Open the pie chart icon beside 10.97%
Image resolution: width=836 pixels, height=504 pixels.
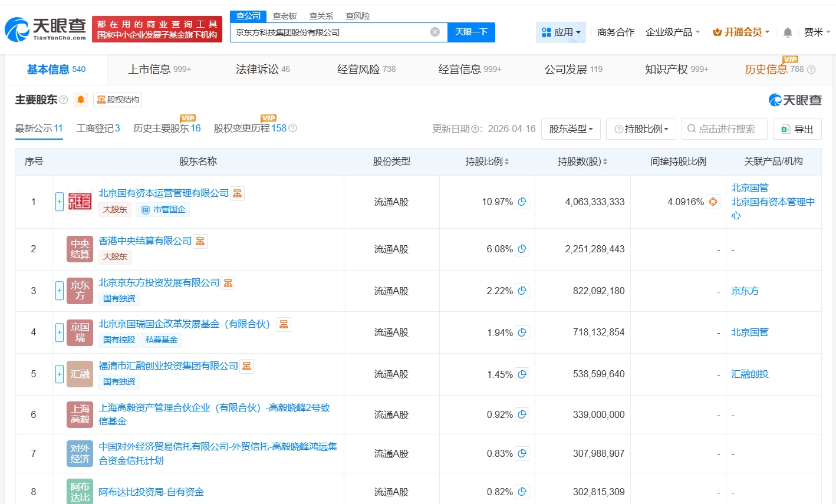(522, 202)
